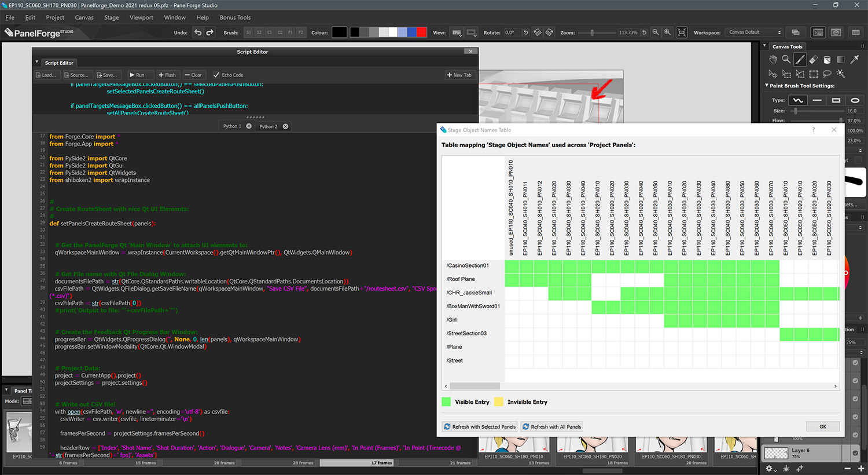Close the Python 1 tab
The height and width of the screenshot is (475, 868).
tap(249, 126)
